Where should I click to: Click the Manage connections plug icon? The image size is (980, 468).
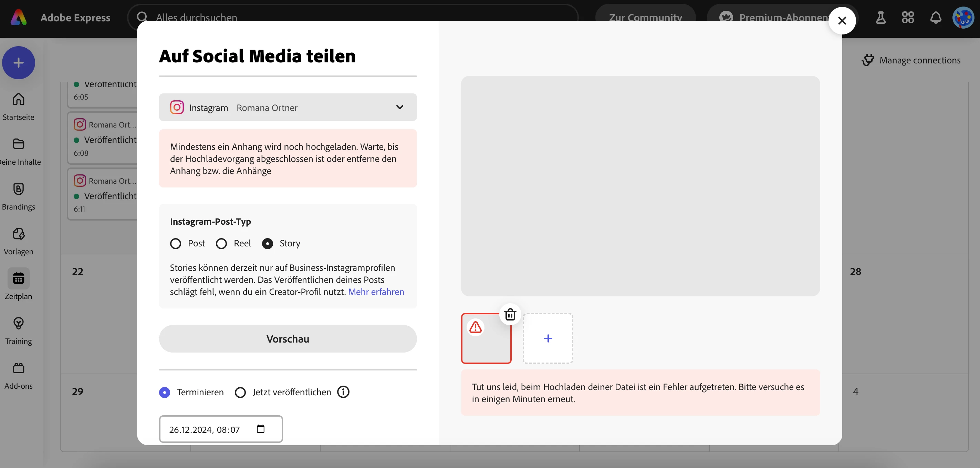[x=868, y=60]
